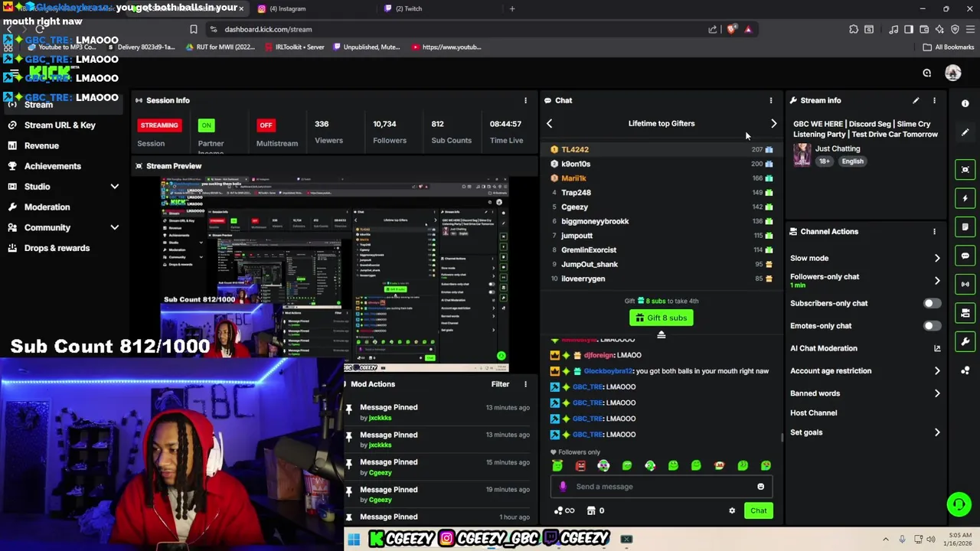Open emoji picker in message box

coord(760,487)
